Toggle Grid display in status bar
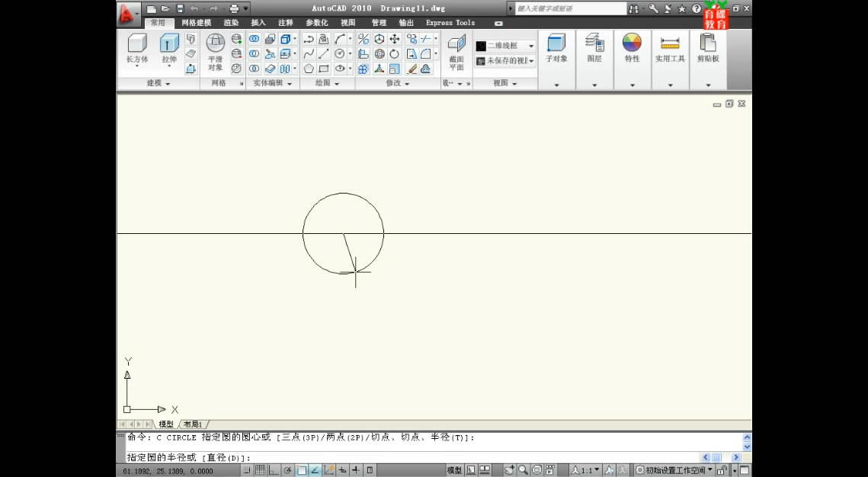Screen dimensions: 868x477 [x=260, y=470]
